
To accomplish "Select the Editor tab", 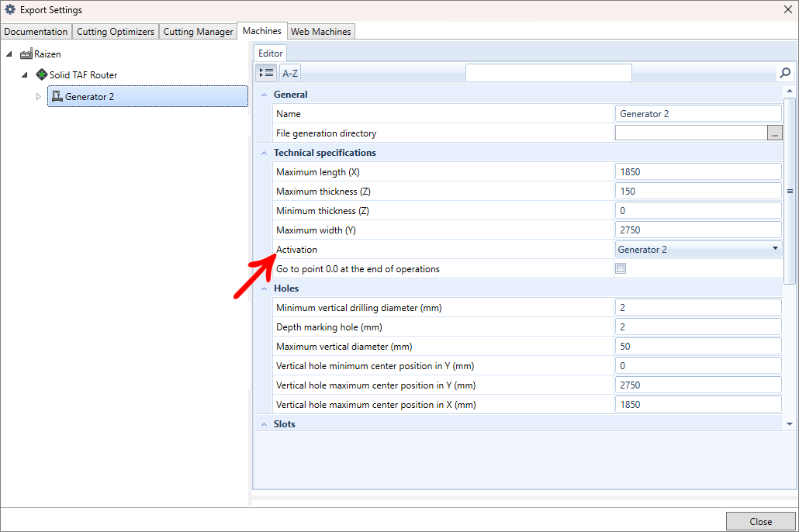I will coord(271,53).
